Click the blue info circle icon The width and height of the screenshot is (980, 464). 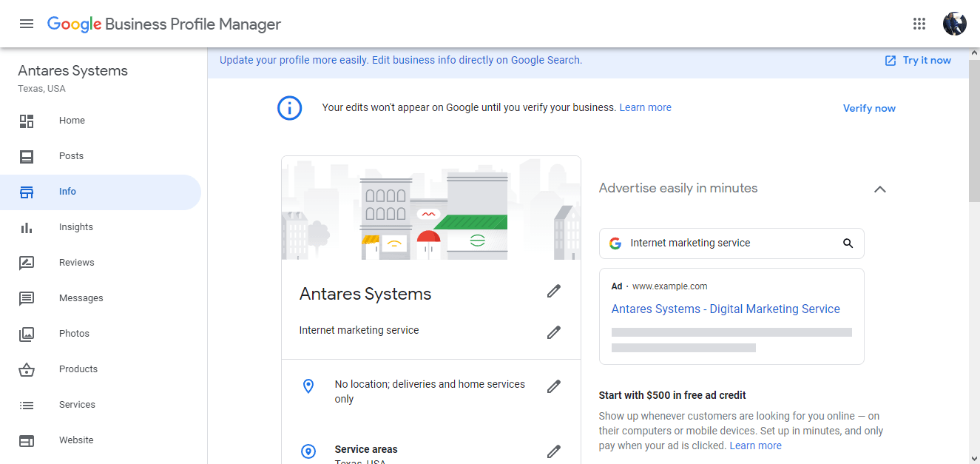point(290,108)
